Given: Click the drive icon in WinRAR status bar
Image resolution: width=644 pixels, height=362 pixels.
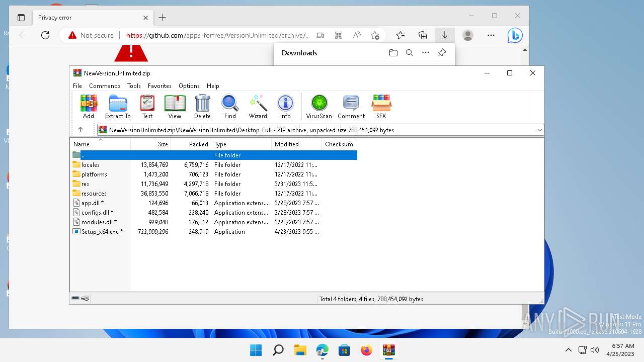Looking at the screenshot, I should [x=75, y=298].
